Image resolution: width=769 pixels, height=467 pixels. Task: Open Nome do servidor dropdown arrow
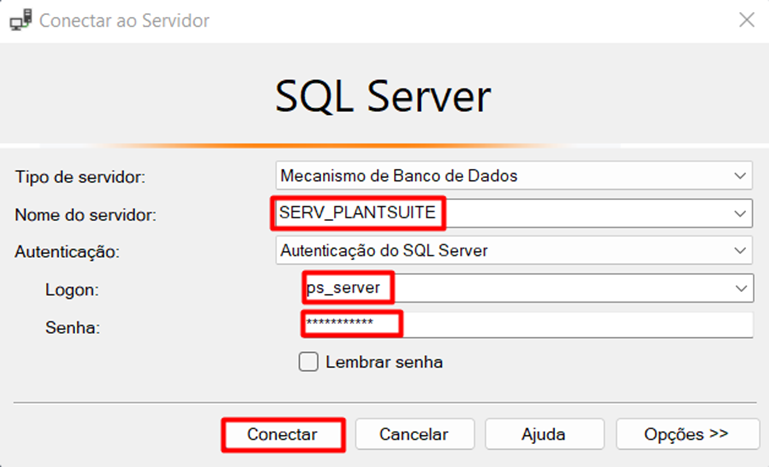click(x=740, y=213)
